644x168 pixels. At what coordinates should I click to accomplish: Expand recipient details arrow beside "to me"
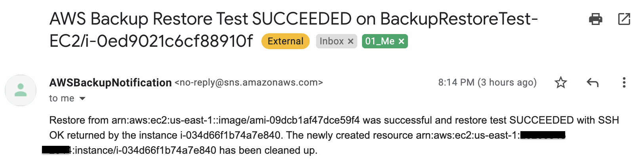pos(82,98)
